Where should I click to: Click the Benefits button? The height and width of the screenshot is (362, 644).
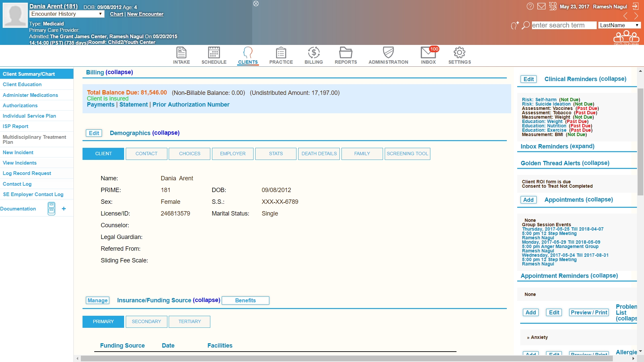pos(245,301)
